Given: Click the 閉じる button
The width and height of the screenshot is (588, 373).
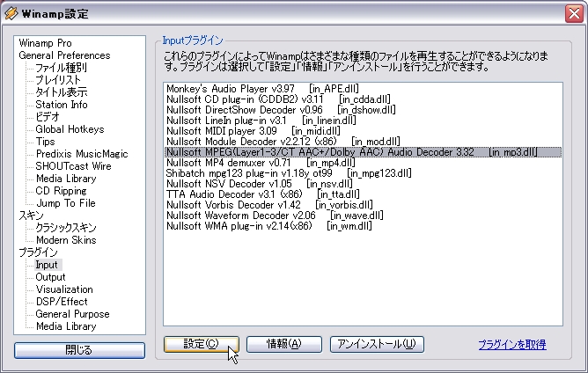Looking at the screenshot, I should click(79, 350).
